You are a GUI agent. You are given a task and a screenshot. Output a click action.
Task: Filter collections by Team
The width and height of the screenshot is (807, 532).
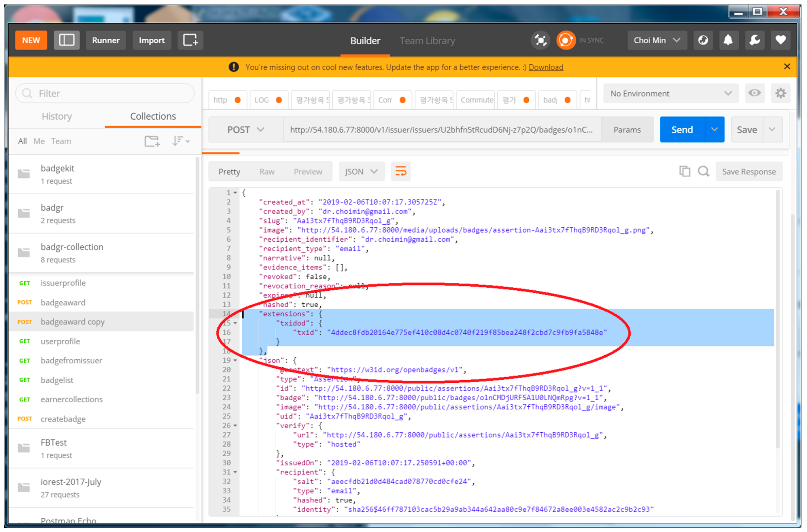[x=61, y=141]
